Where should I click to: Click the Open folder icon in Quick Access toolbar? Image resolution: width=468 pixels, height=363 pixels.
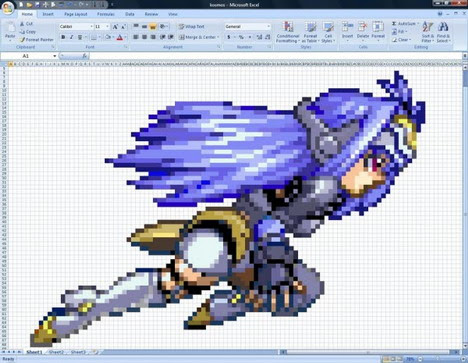click(29, 5)
